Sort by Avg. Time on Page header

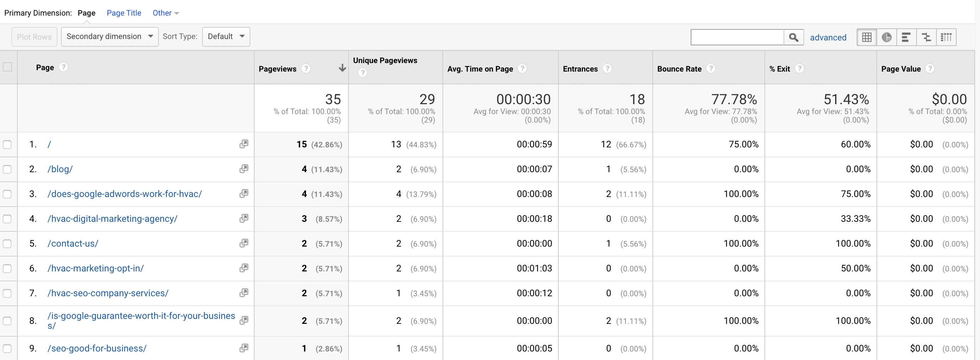click(480, 69)
